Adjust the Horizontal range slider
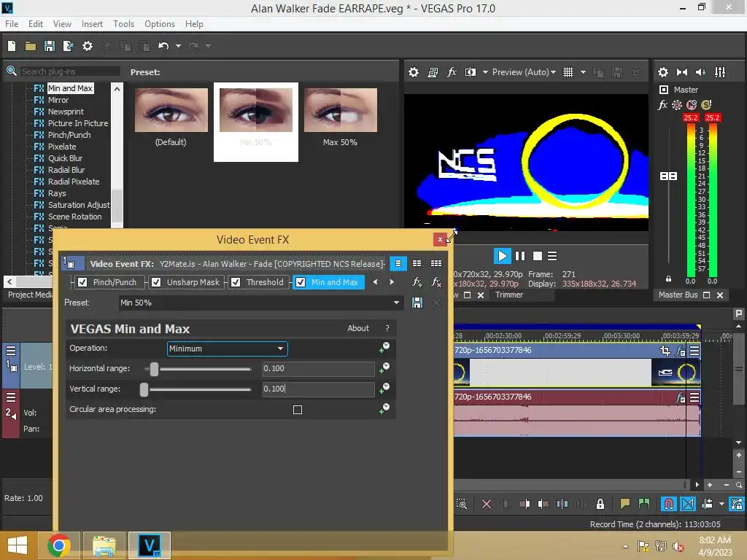 [x=154, y=368]
